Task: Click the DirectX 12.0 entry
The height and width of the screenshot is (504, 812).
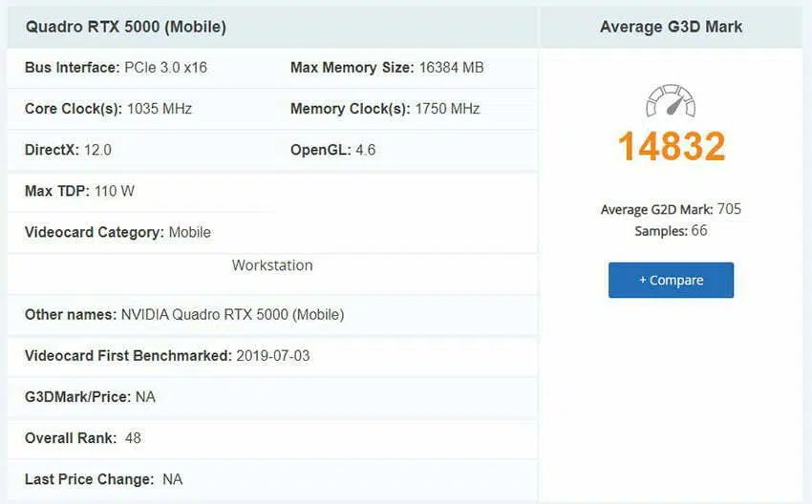Action: tap(68, 150)
